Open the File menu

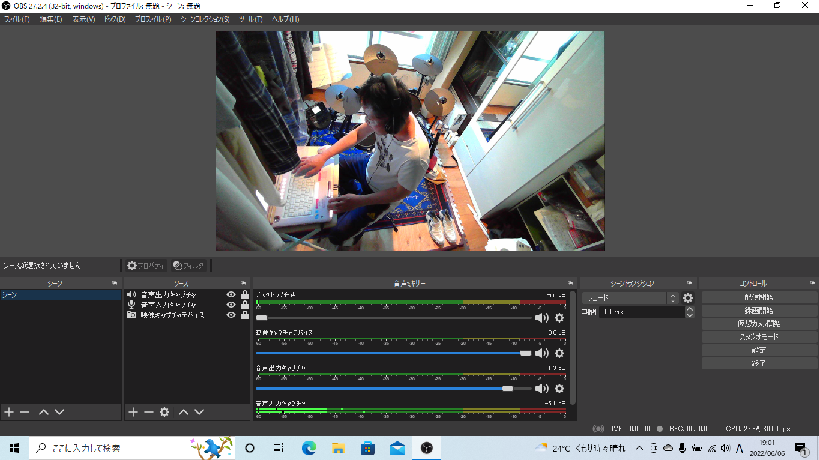pos(16,19)
